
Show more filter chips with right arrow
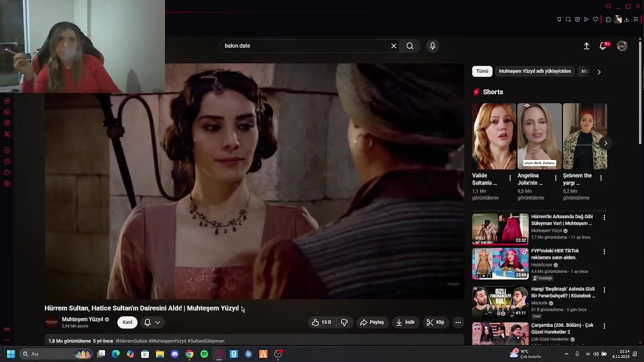(599, 72)
